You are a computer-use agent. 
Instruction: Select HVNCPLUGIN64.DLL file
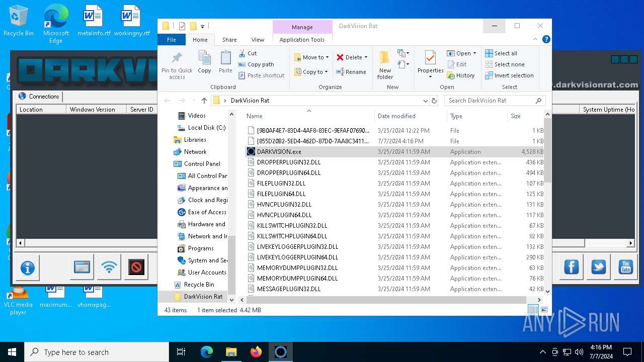(x=394, y=215)
